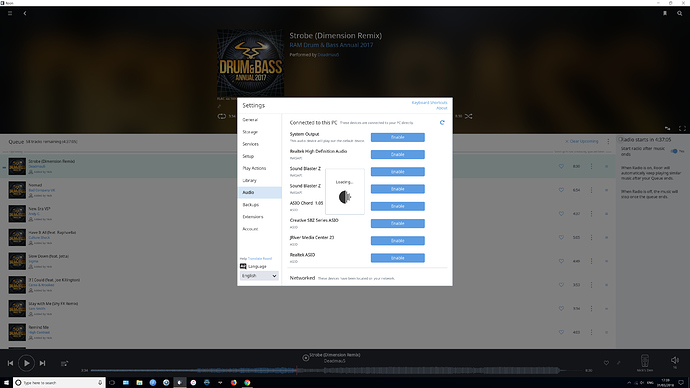Open the About link in Settings

[441, 108]
